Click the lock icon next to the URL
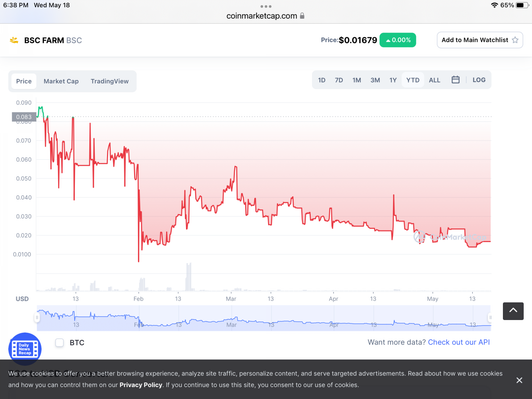Viewport: 532px width, 399px height. (302, 16)
